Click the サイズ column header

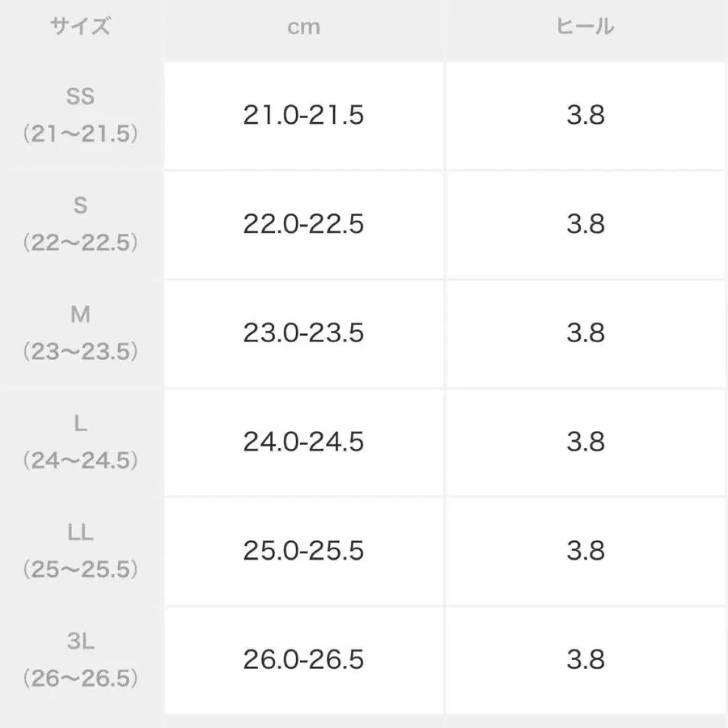coord(80,27)
